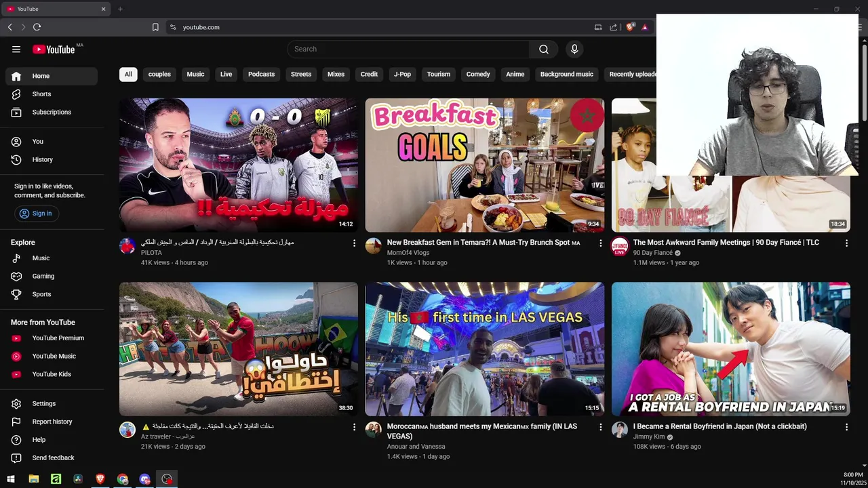
Task: Start voice search with the microphone
Action: click(574, 49)
